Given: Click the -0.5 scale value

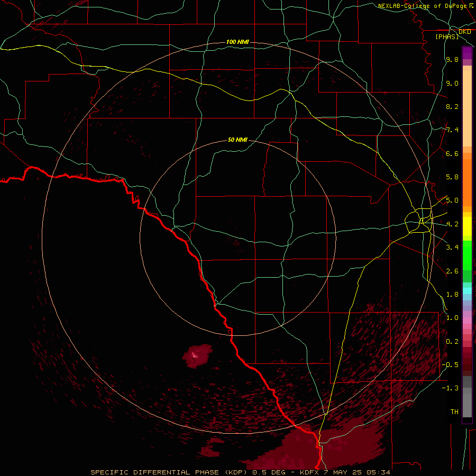Looking at the screenshot, I should (450, 365).
